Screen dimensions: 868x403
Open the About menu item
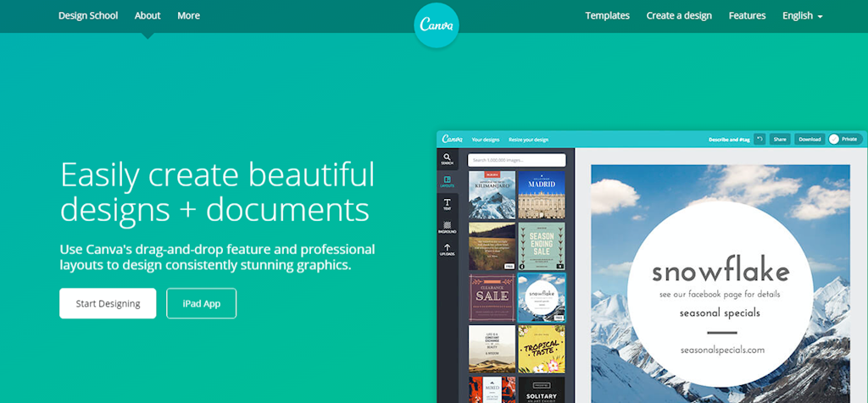147,15
